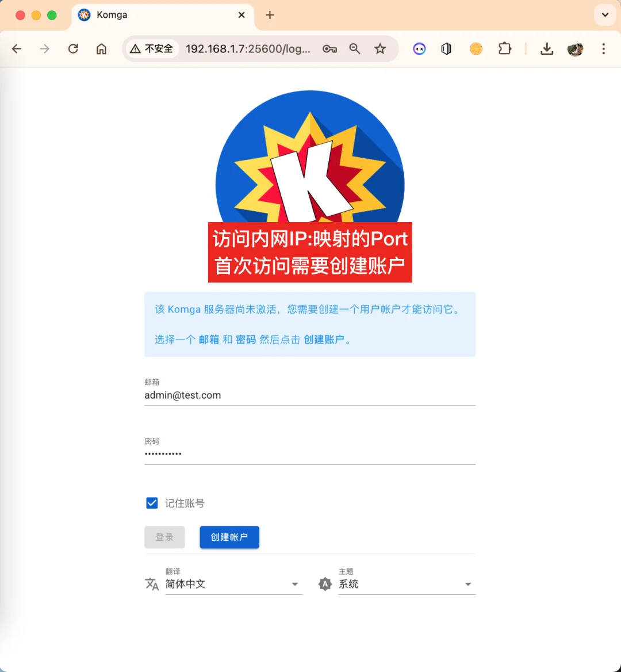This screenshot has width=621, height=672.
Task: Uncheck the 记住账号 checkbox
Action: [152, 503]
